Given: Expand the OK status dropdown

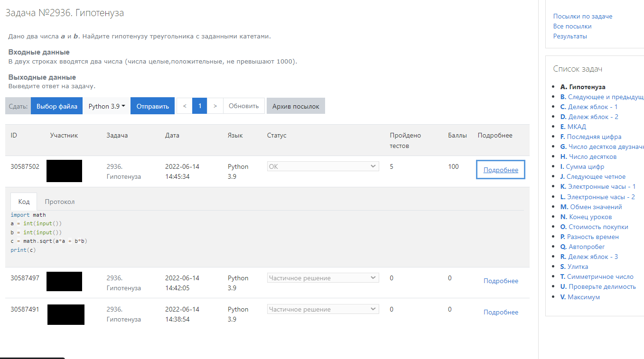Looking at the screenshot, I should [x=323, y=166].
